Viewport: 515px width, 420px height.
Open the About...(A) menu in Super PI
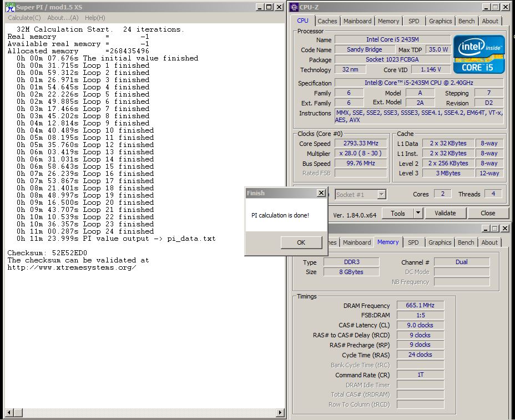tap(63, 18)
